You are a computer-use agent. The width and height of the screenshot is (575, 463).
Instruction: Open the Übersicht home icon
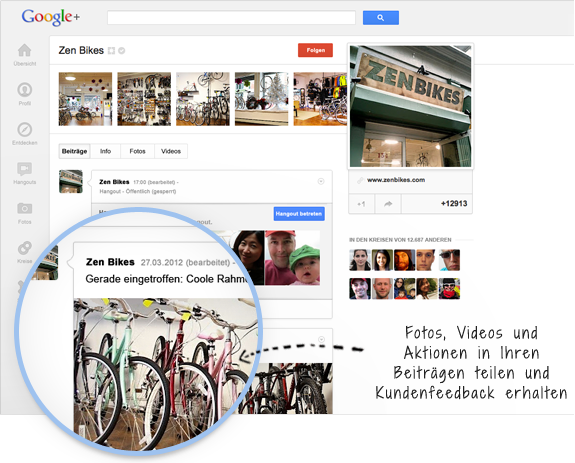[25, 50]
